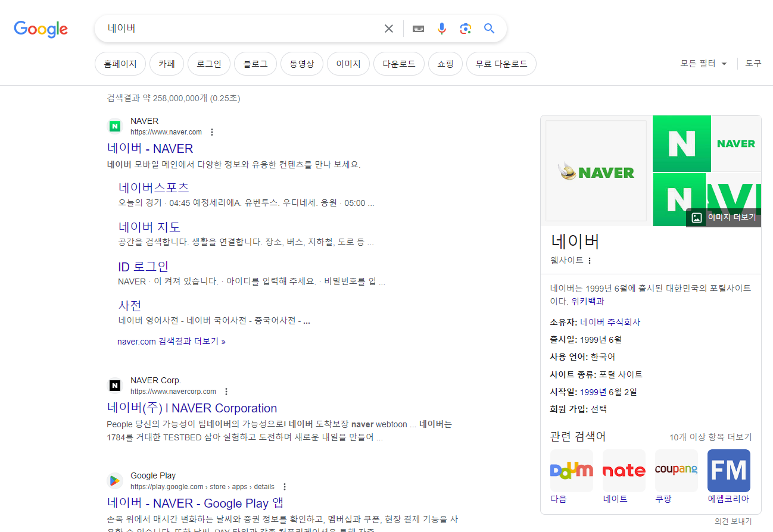Open the 위키백과 source link
The width and height of the screenshot is (773, 532).
point(588,301)
